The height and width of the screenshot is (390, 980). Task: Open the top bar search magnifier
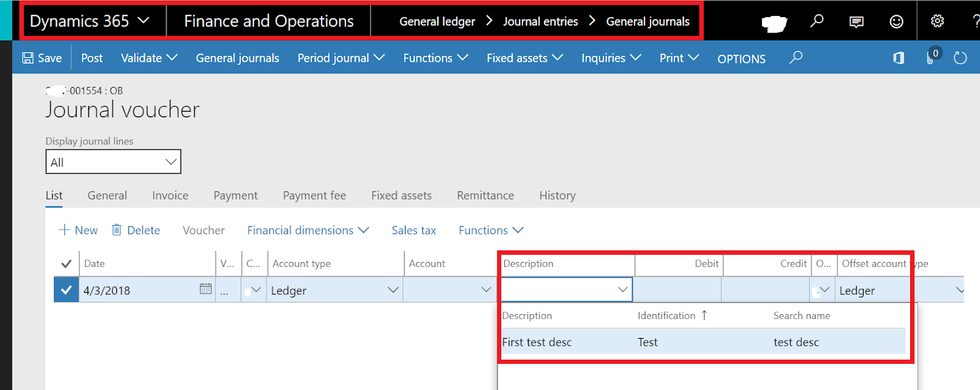pyautogui.click(x=816, y=21)
